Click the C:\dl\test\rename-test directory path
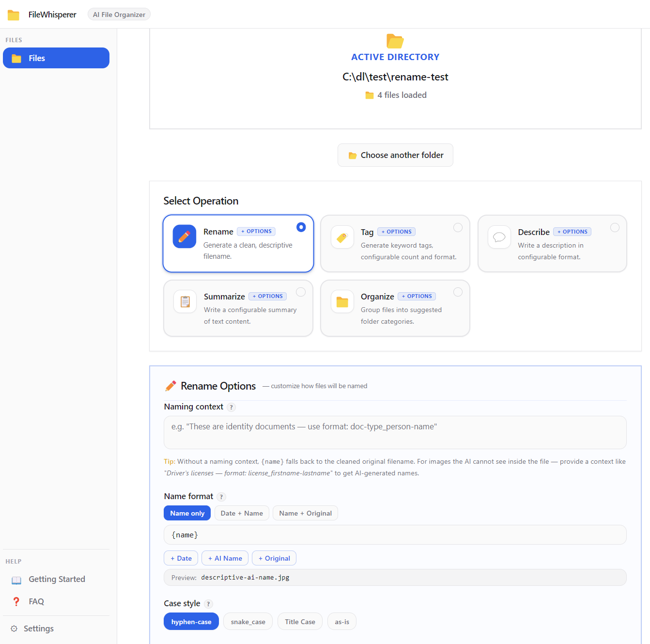Viewport: 650px width, 644px height. (395, 77)
